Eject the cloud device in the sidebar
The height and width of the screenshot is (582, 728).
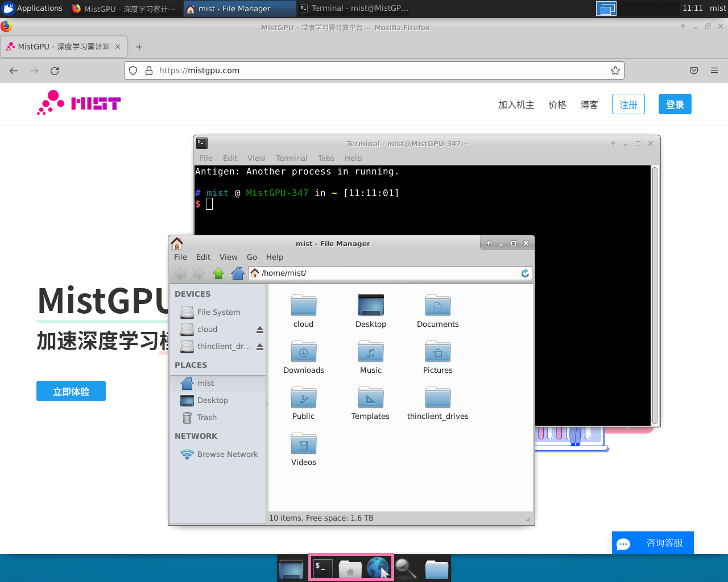coord(260,329)
